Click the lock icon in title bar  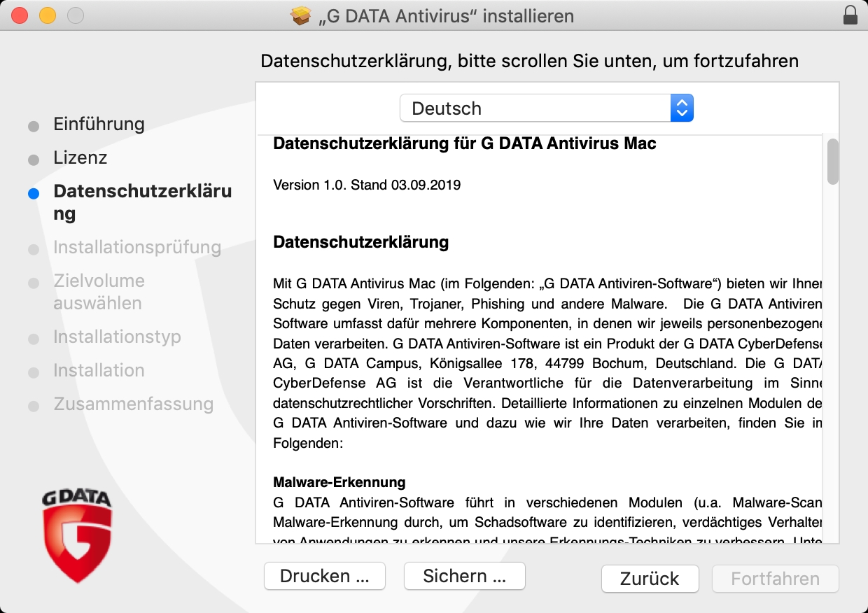[x=850, y=15]
